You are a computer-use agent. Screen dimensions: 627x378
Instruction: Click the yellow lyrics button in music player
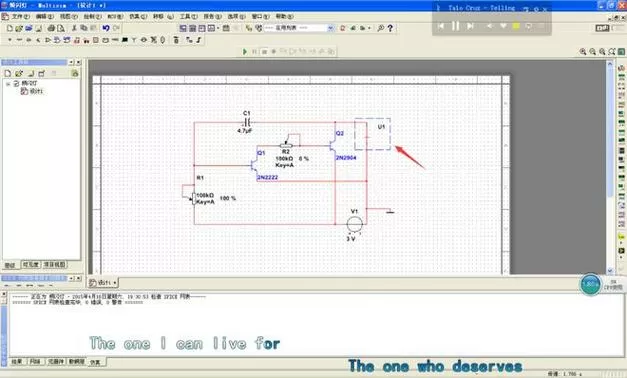coord(516,26)
